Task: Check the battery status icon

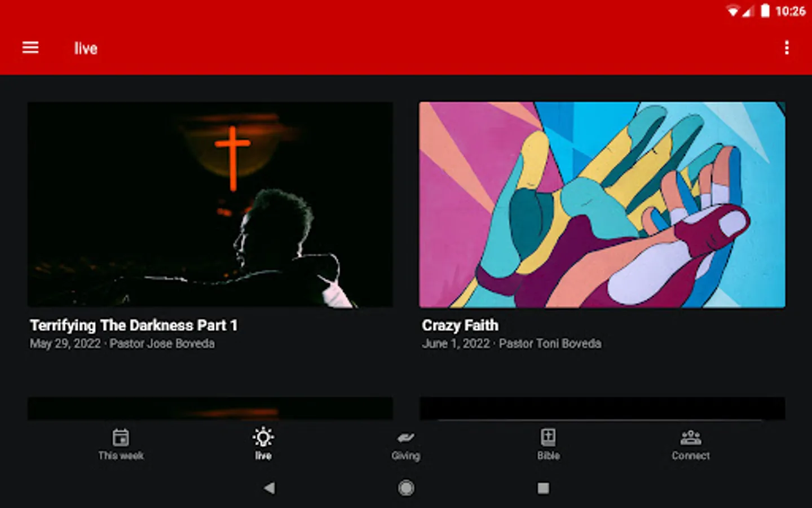Action: point(765,11)
